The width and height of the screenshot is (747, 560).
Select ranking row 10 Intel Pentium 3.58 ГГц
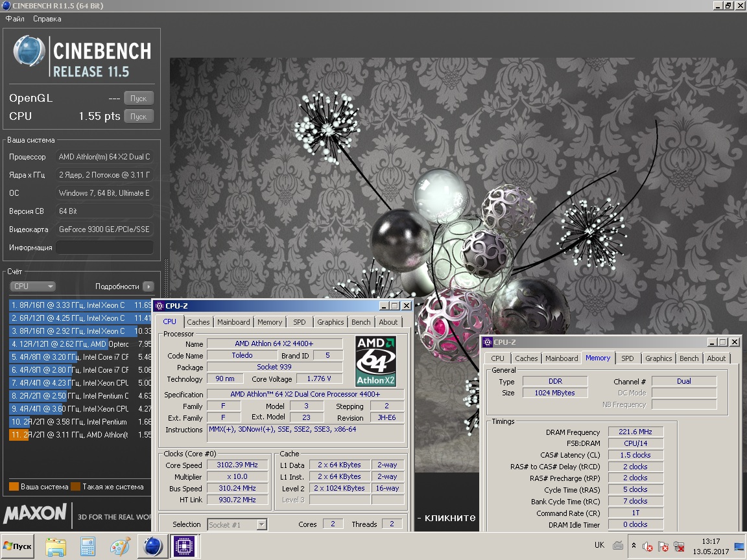[x=80, y=421]
